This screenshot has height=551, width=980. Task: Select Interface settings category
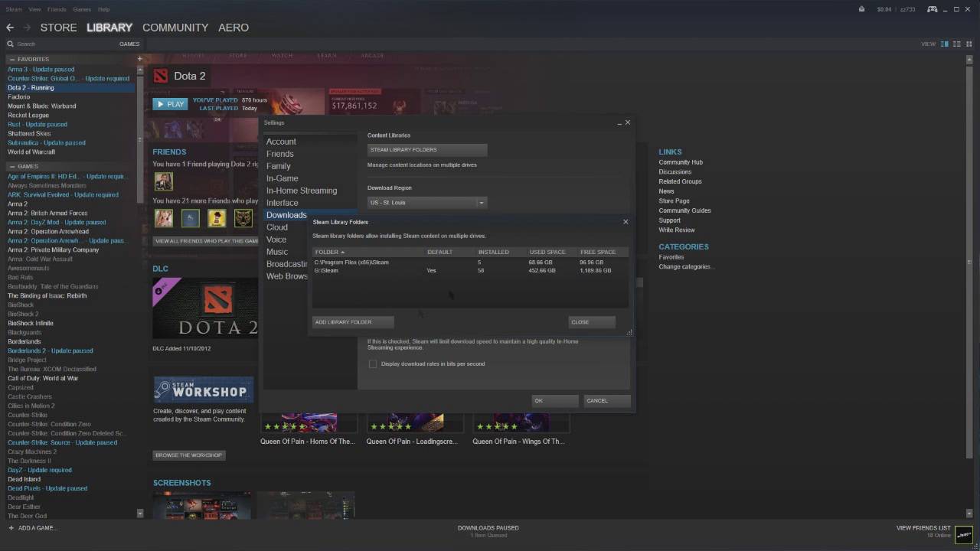[283, 203]
